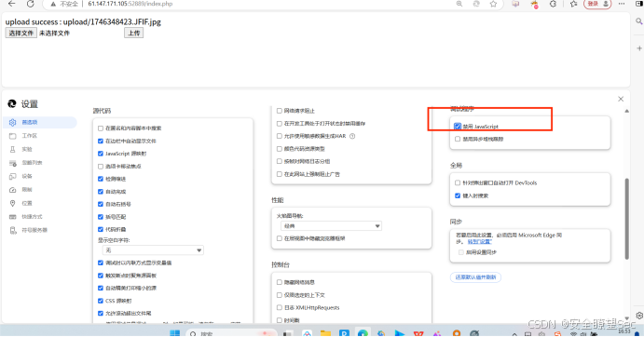Screen dimensions: 644x337
Task: Open the File Explorer taskbar icon
Action: pyautogui.click(x=325, y=333)
